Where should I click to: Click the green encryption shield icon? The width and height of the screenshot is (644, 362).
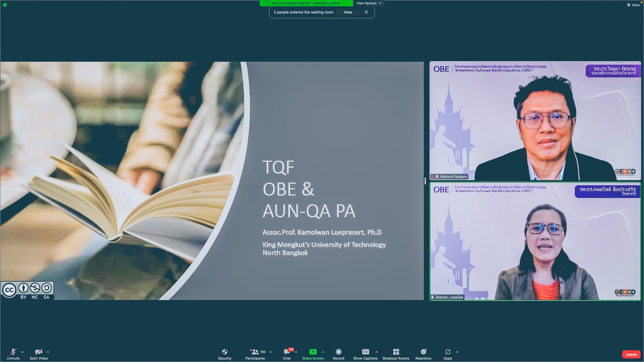coord(5,5)
